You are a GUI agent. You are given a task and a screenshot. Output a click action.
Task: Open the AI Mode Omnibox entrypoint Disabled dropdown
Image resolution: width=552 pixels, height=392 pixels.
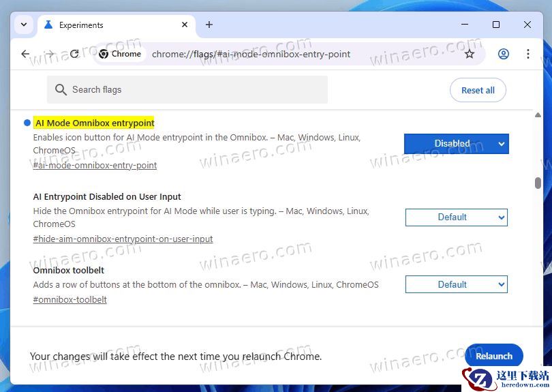456,144
